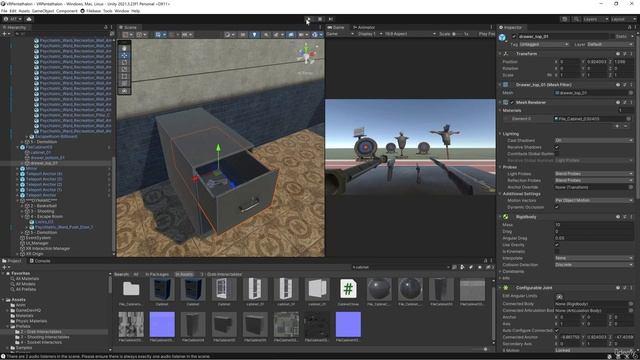Select the Rect tool in scene overlay
640x360 pixels.
(x=124, y=76)
